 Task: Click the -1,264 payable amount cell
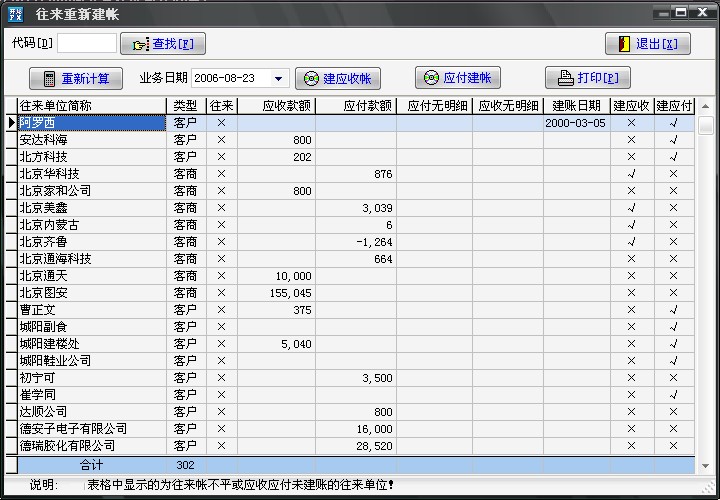click(356, 242)
